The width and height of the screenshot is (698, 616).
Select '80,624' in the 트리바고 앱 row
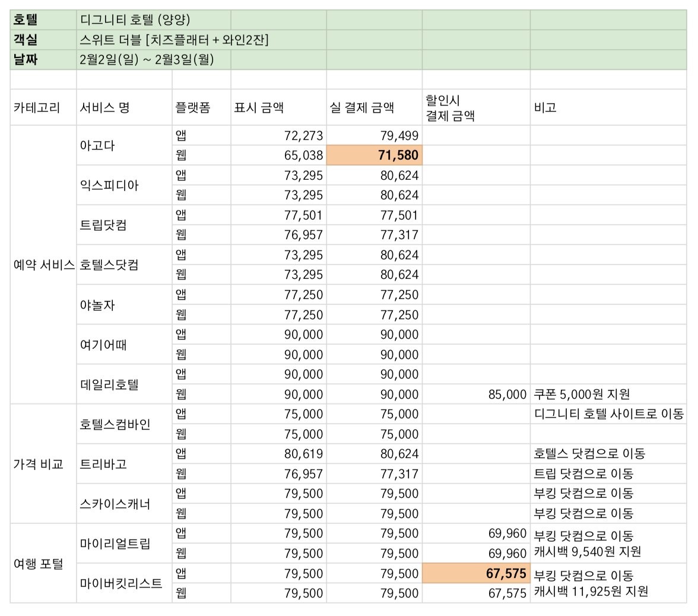[375, 454]
